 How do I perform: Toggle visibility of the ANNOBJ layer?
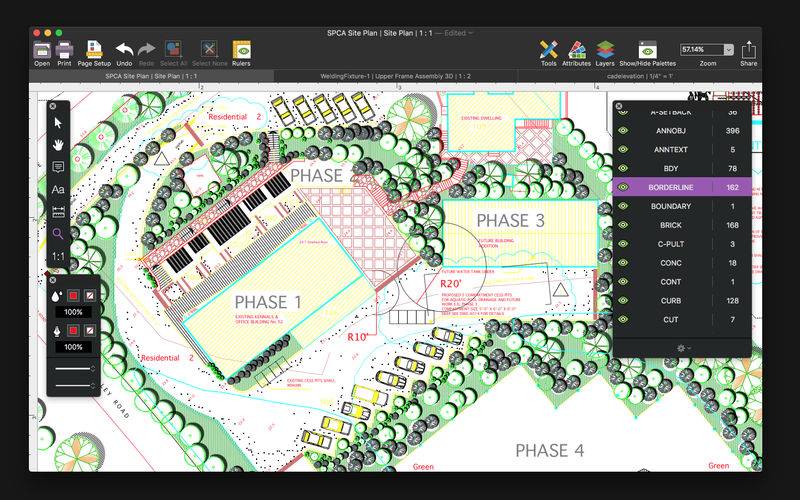[x=622, y=131]
